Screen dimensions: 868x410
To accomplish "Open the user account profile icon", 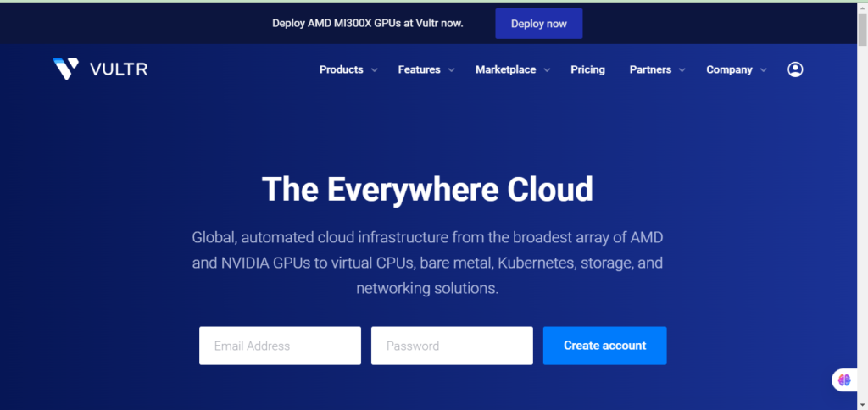I will [x=794, y=69].
